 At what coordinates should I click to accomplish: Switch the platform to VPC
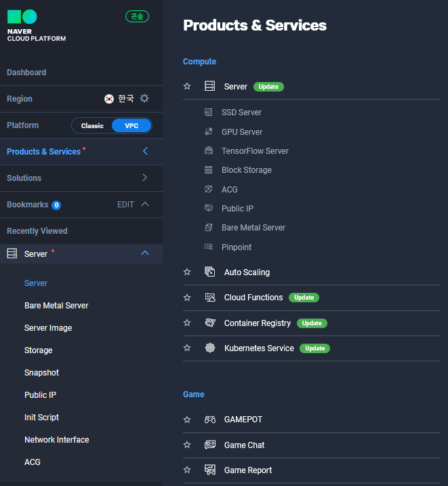coord(131,125)
